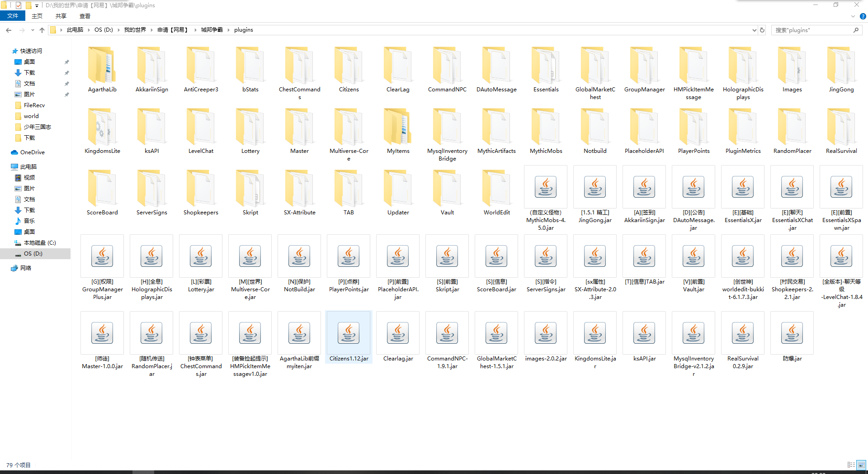
Task: Open the Explorer help button
Action: click(863, 16)
